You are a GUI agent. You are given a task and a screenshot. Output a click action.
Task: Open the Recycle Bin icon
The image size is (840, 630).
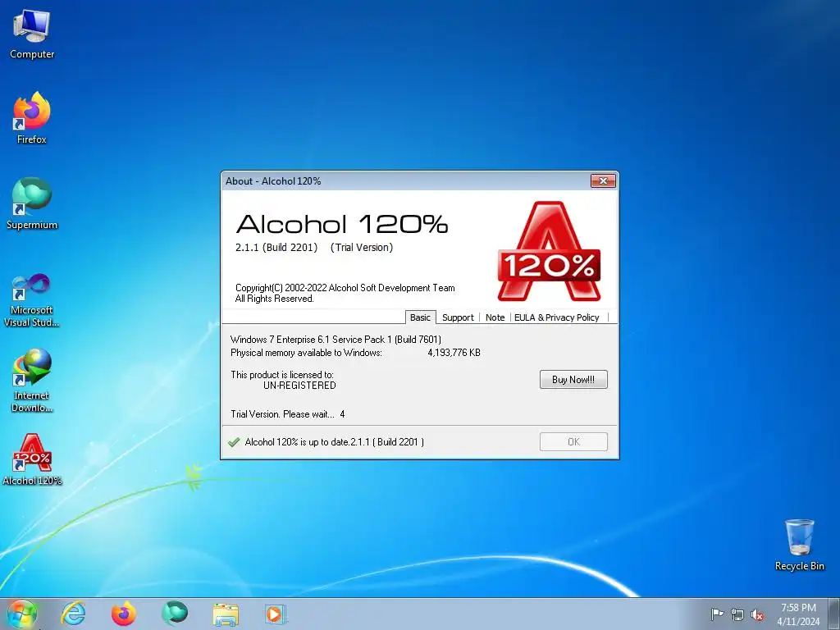pyautogui.click(x=799, y=545)
